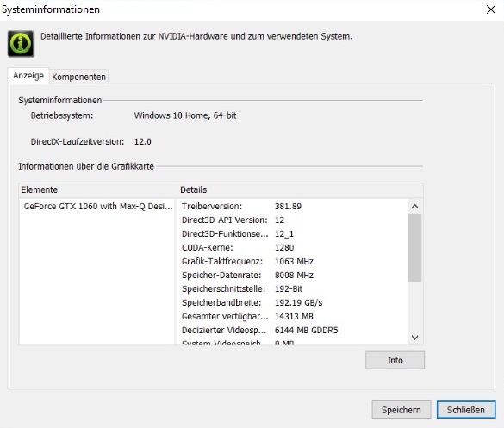
Task: Click the Direct3D-API-Version row
Action: [293, 220]
